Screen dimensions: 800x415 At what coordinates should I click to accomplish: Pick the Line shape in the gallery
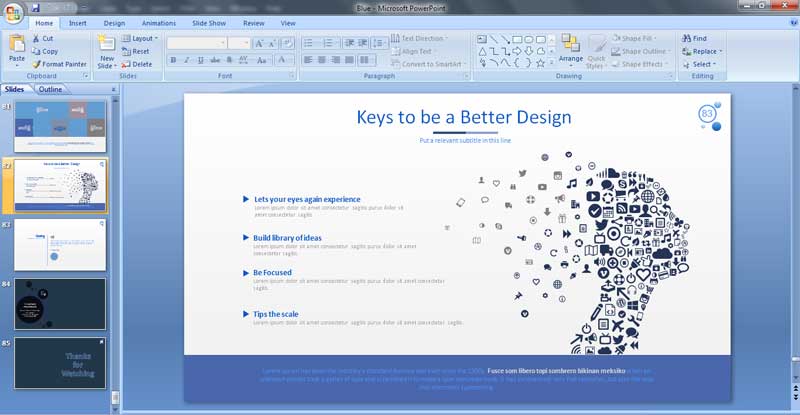coord(493,39)
